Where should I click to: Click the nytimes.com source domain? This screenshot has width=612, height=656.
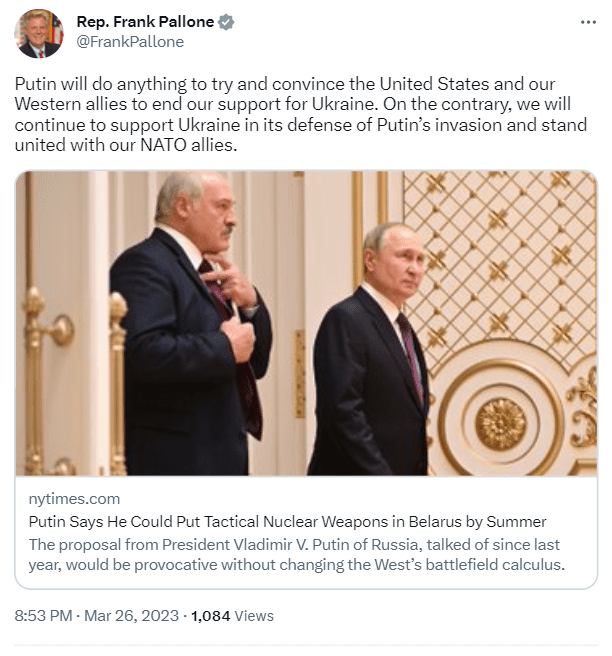[x=74, y=499]
